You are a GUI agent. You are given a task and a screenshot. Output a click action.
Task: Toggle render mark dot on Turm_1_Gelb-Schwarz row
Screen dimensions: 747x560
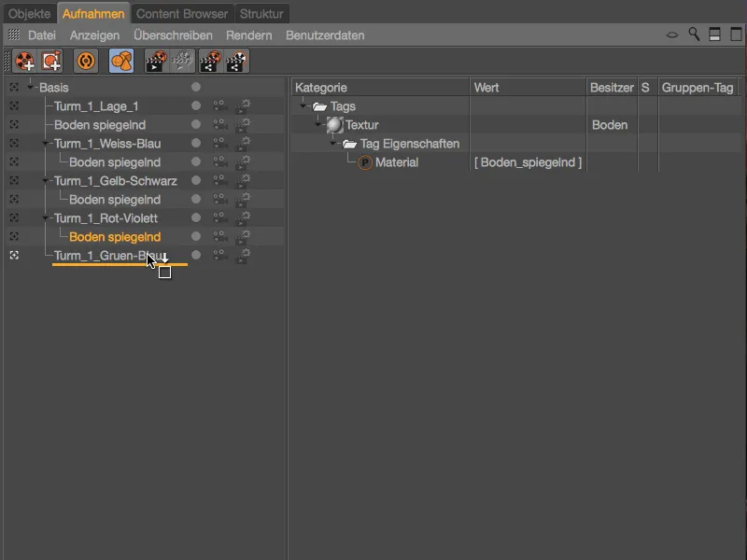coord(196,180)
